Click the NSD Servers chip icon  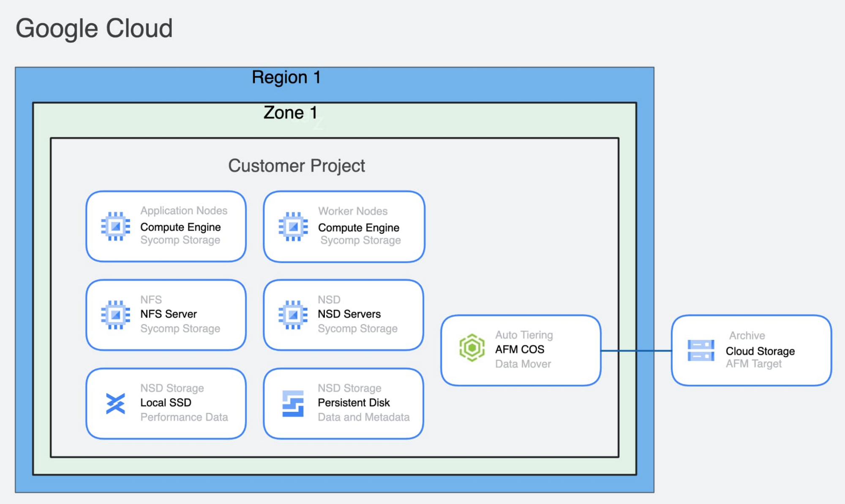293,314
